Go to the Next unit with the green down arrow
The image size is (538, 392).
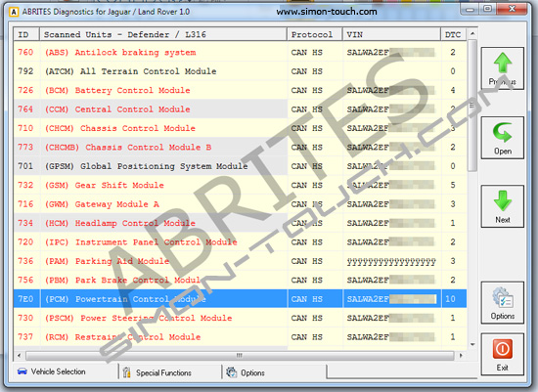pos(503,200)
